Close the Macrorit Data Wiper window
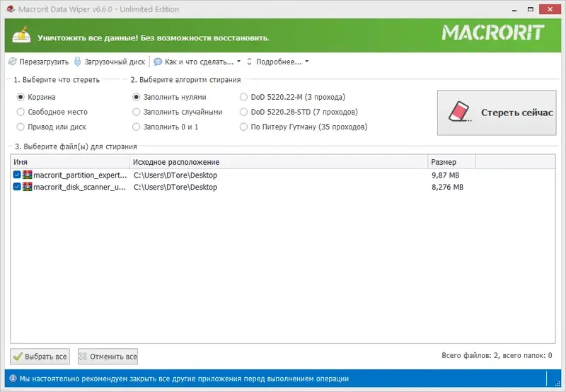 [x=550, y=9]
